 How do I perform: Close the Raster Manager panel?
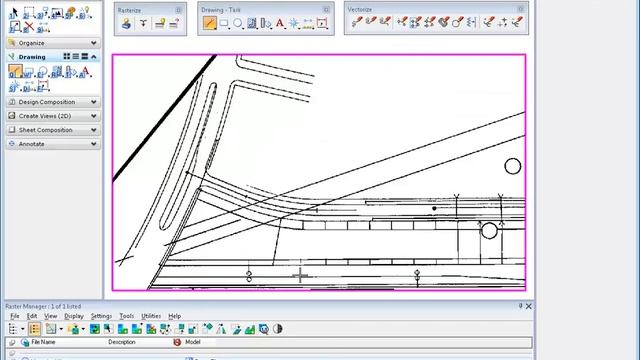[529, 306]
